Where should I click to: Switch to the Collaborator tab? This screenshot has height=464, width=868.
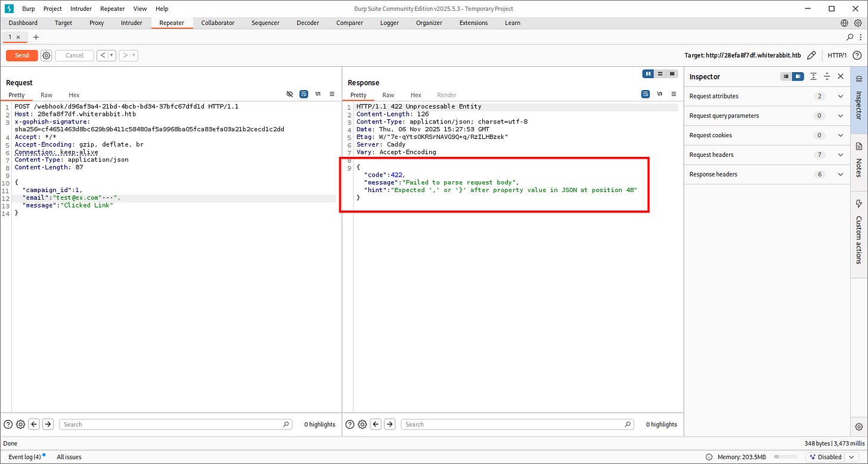point(218,23)
